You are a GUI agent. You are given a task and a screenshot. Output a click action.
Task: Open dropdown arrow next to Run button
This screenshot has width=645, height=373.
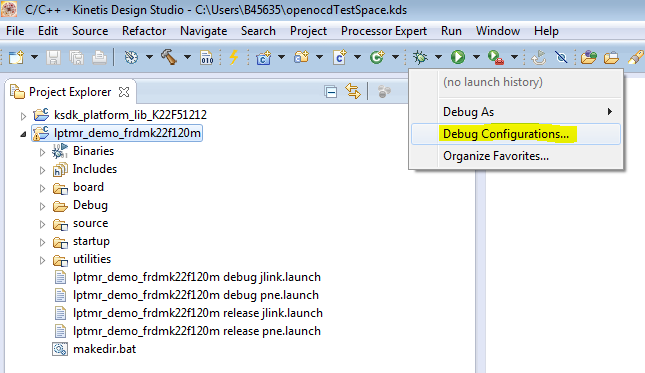[x=476, y=57]
